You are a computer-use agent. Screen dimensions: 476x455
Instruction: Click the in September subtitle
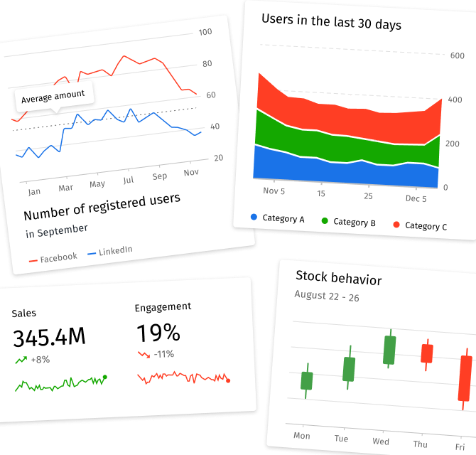click(x=56, y=231)
